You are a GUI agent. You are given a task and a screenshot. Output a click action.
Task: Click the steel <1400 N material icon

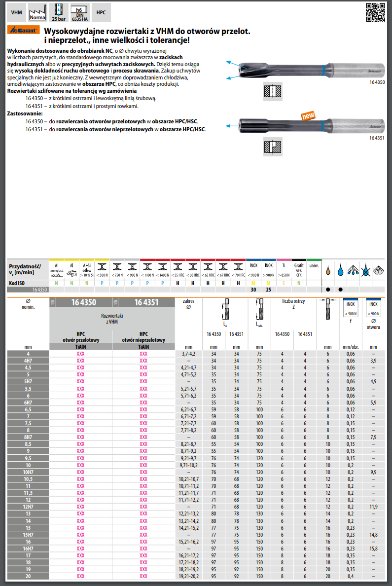[x=163, y=270]
